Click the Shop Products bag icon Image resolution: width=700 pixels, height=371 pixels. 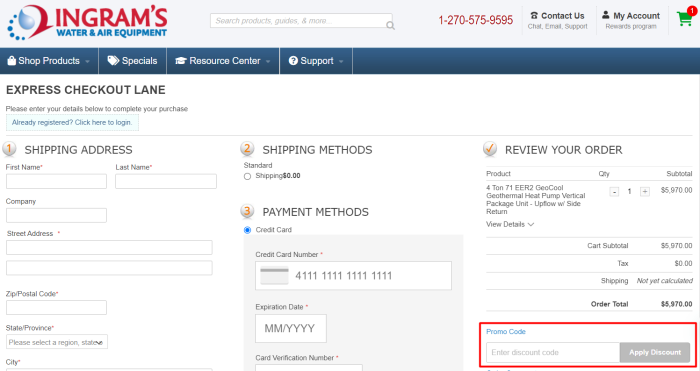coord(12,61)
